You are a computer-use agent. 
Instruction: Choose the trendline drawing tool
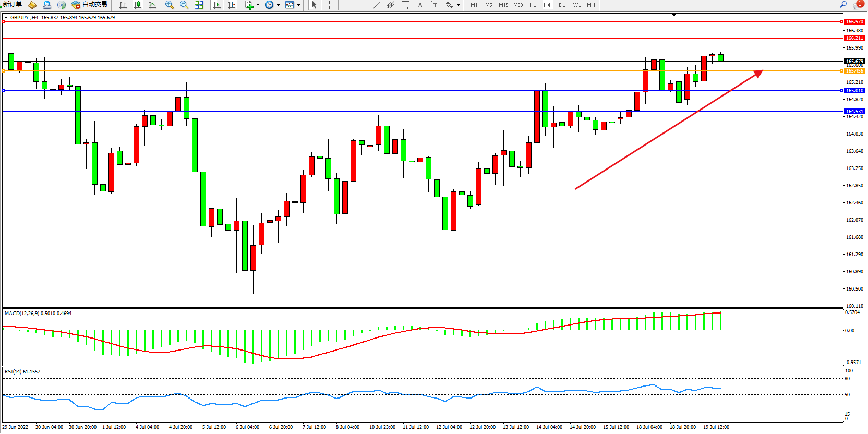[x=377, y=5]
